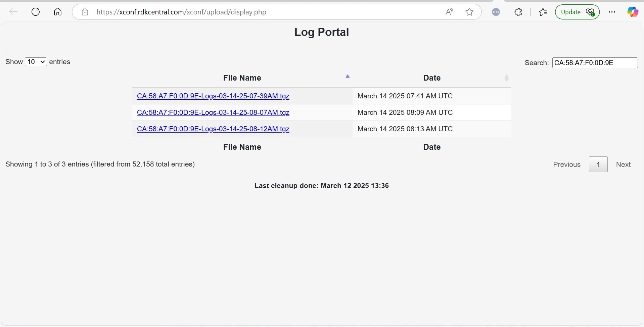Screen dimensions: 644x327
Task: Expand the Show entries dropdown
Action: pos(36,62)
